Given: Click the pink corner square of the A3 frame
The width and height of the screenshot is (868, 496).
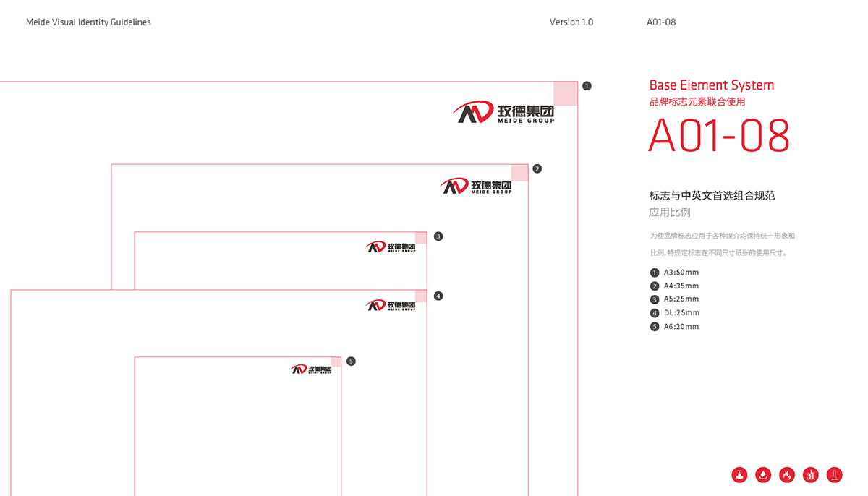Looking at the screenshot, I should pos(566,94).
